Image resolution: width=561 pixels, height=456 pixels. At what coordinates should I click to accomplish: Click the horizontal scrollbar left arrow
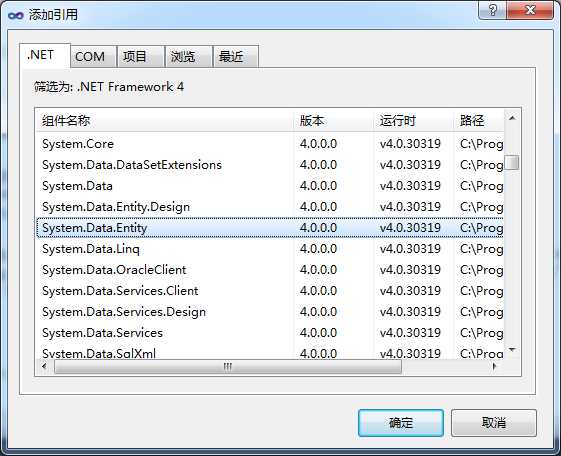point(44,366)
